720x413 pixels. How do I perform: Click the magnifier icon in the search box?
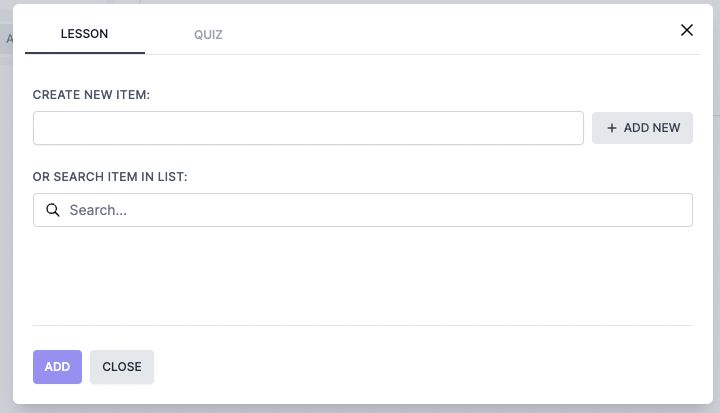tap(53, 210)
